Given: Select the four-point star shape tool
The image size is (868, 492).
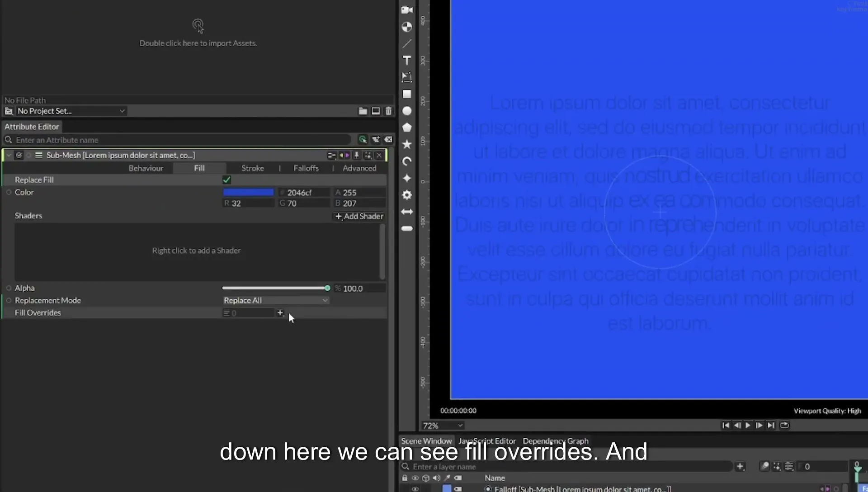Looking at the screenshot, I should click(x=407, y=178).
